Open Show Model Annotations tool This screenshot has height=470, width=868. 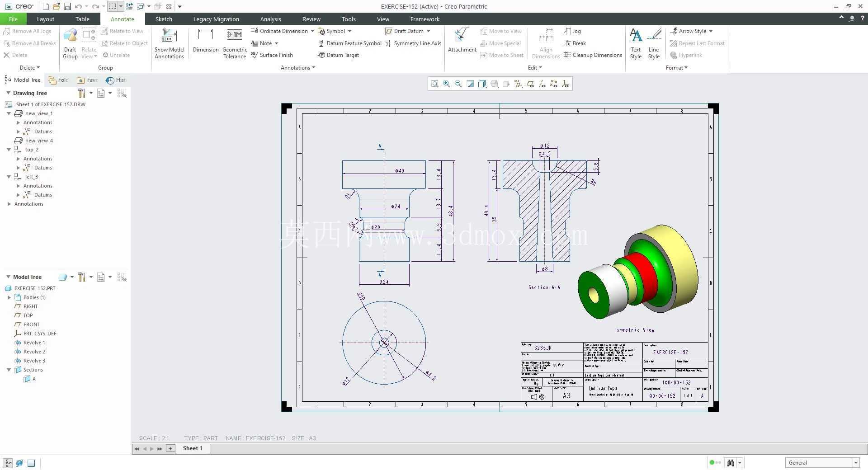click(x=169, y=43)
